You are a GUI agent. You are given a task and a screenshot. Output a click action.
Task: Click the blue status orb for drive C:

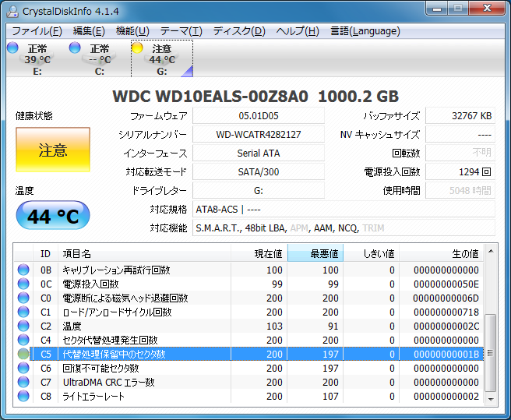[x=75, y=48]
